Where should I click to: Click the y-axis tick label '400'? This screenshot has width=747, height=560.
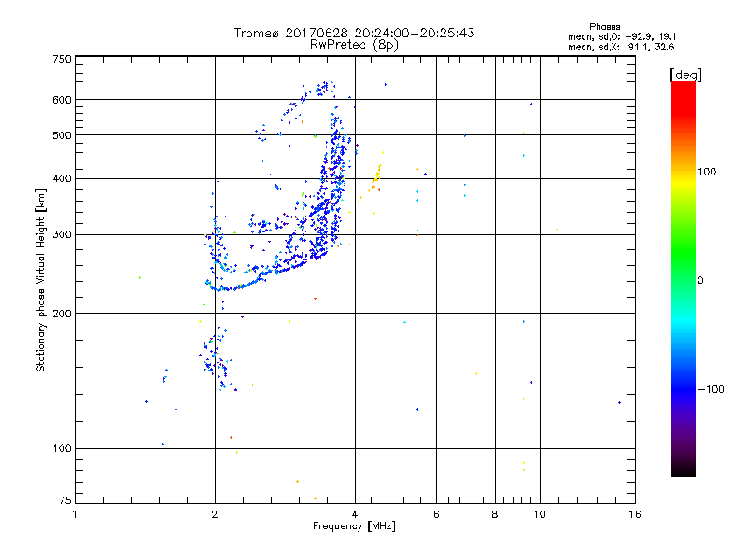(62, 178)
